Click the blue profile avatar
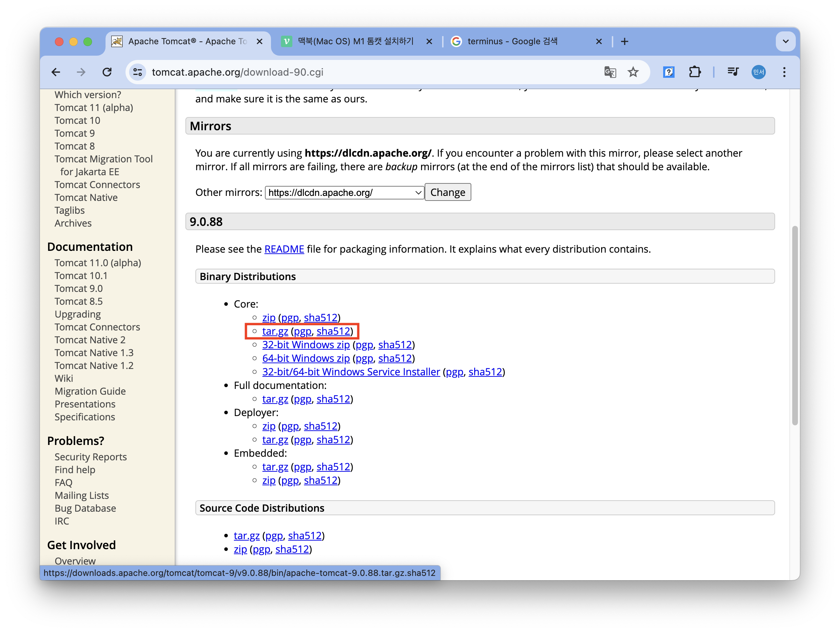 [x=758, y=72]
